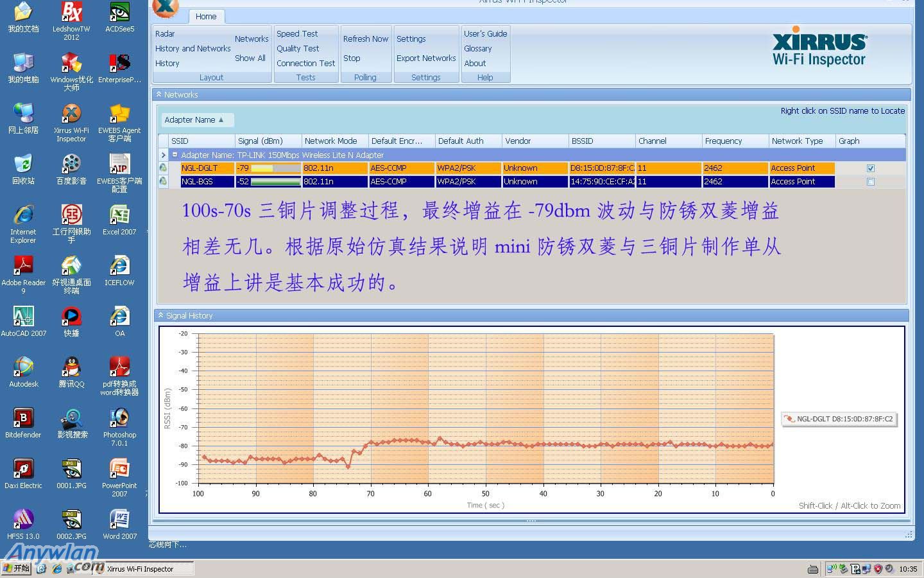Image resolution: width=924 pixels, height=578 pixels.
Task: Select the NGL-BGS network SSID cell
Action: pos(207,182)
